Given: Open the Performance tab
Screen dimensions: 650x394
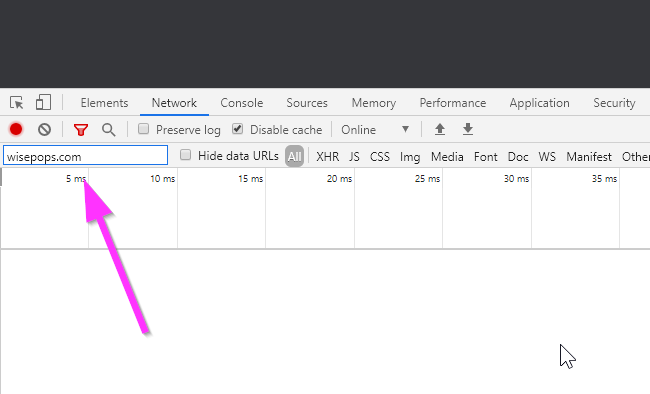Looking at the screenshot, I should 453,103.
